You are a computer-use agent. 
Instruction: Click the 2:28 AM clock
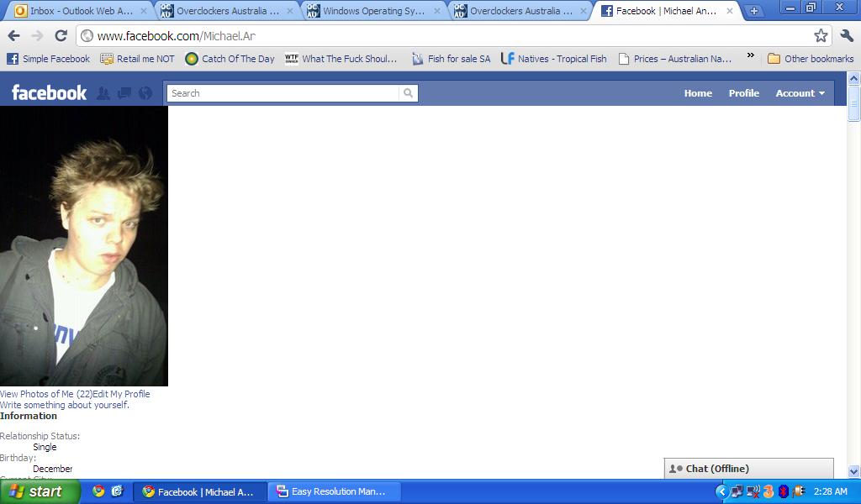(830, 491)
